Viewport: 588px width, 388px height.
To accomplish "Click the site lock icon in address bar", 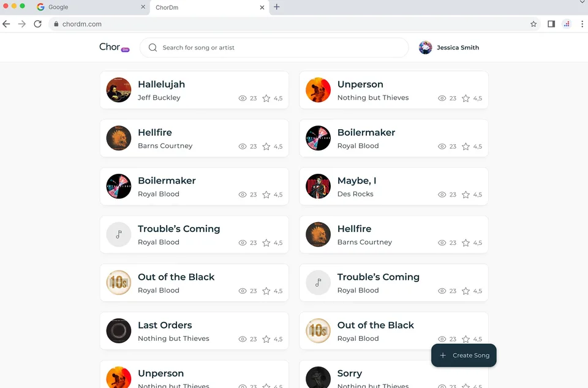I will tap(56, 24).
